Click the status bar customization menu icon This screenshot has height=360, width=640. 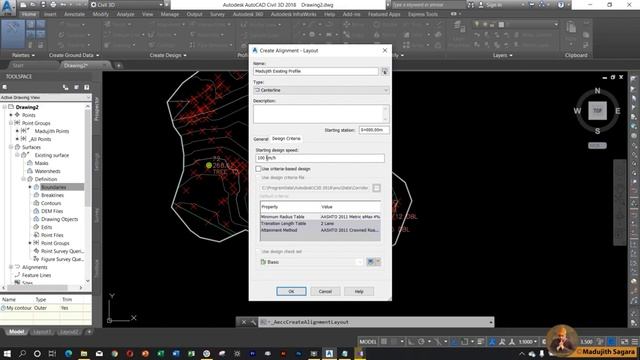click(635, 342)
